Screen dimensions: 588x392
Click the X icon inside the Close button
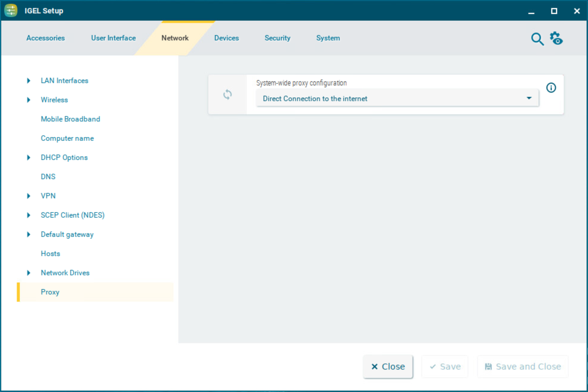(375, 366)
